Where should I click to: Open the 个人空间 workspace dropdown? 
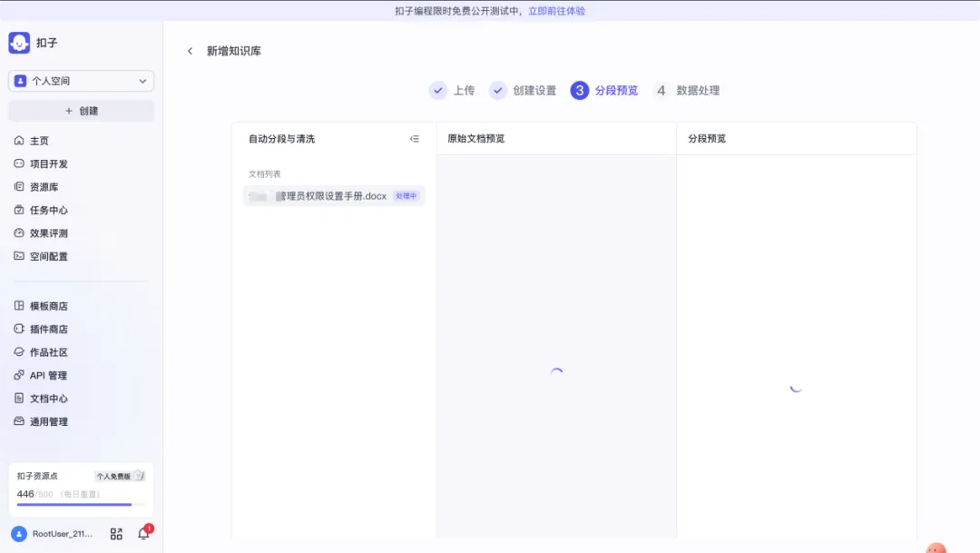point(82,81)
